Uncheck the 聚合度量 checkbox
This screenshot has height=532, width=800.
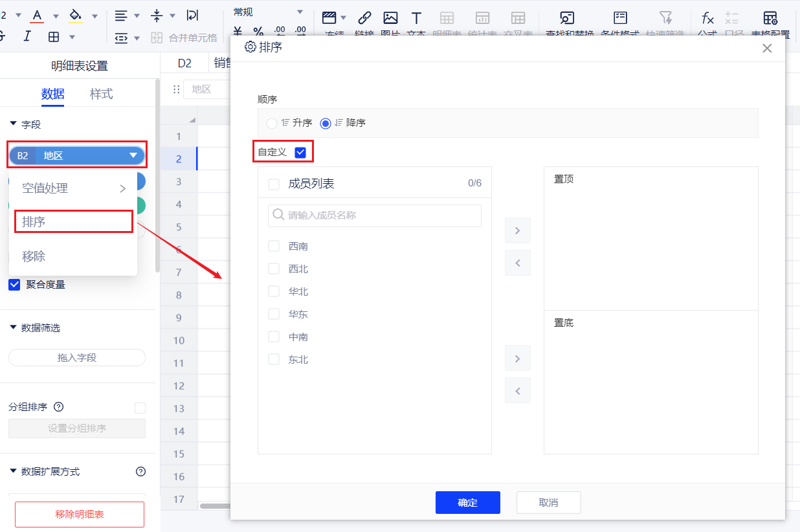(14, 285)
